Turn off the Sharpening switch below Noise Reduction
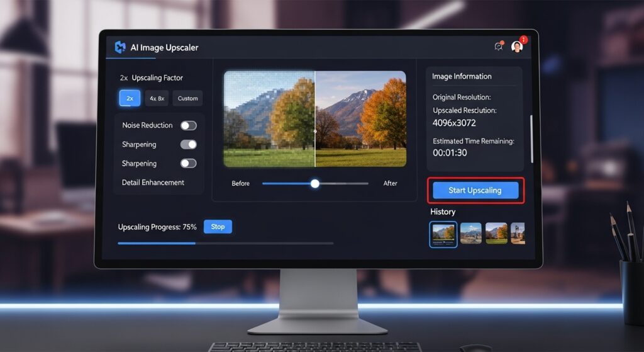Image resolution: width=644 pixels, height=352 pixels. pos(189,144)
